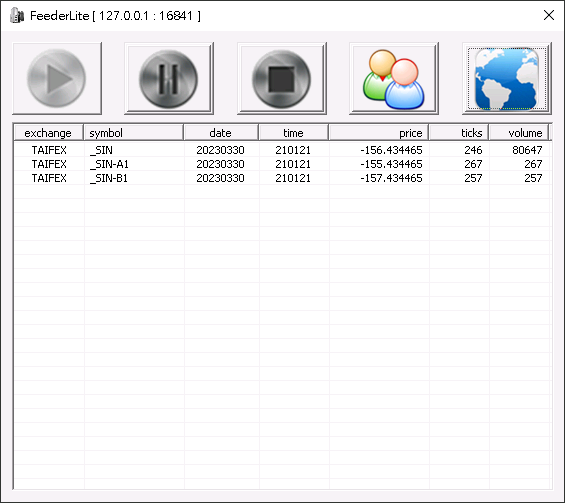Sort by the date column header
The image size is (565, 503).
[221, 133]
